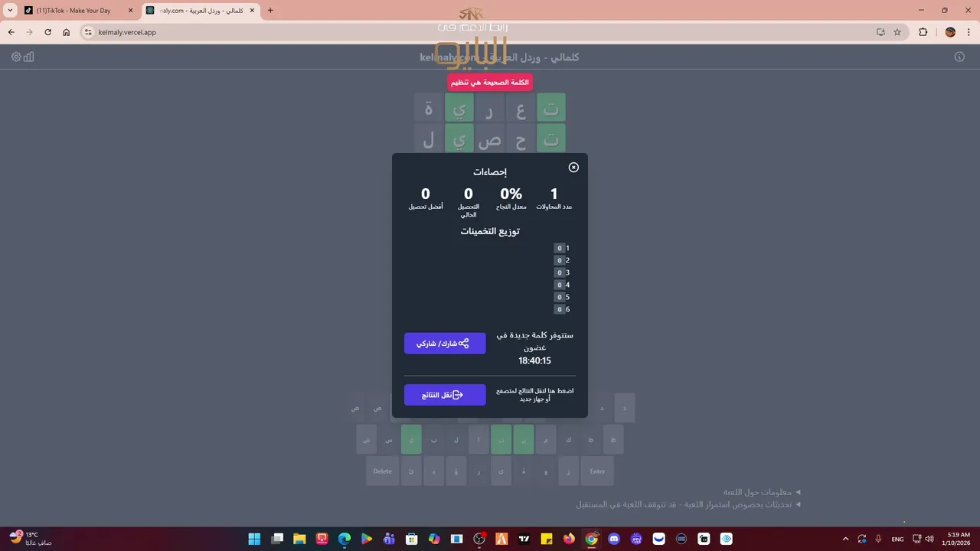The width and height of the screenshot is (980, 551).
Task: Bookmark this page with the star icon
Action: point(897,32)
